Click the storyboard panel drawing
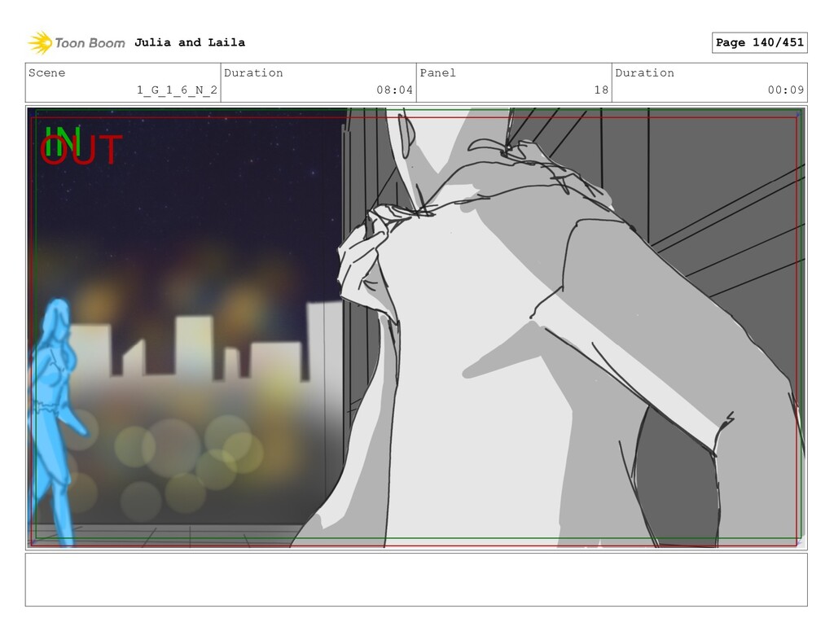Image resolution: width=834 pixels, height=644 pixels. [x=416, y=327]
